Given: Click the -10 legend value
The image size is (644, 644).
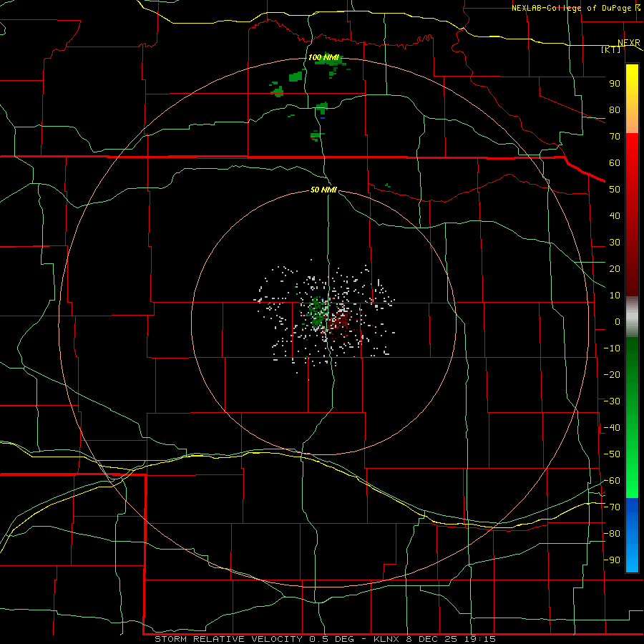Looking at the screenshot, I should tap(612, 348).
